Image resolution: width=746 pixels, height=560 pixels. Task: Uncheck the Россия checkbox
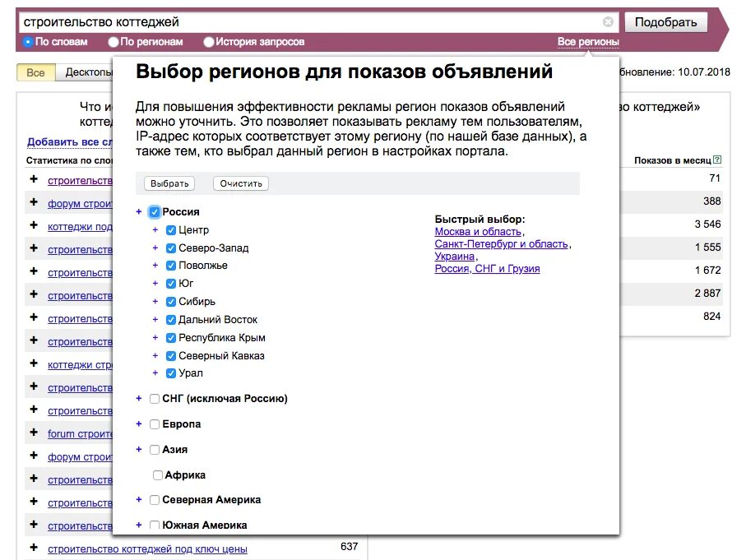[x=154, y=211]
